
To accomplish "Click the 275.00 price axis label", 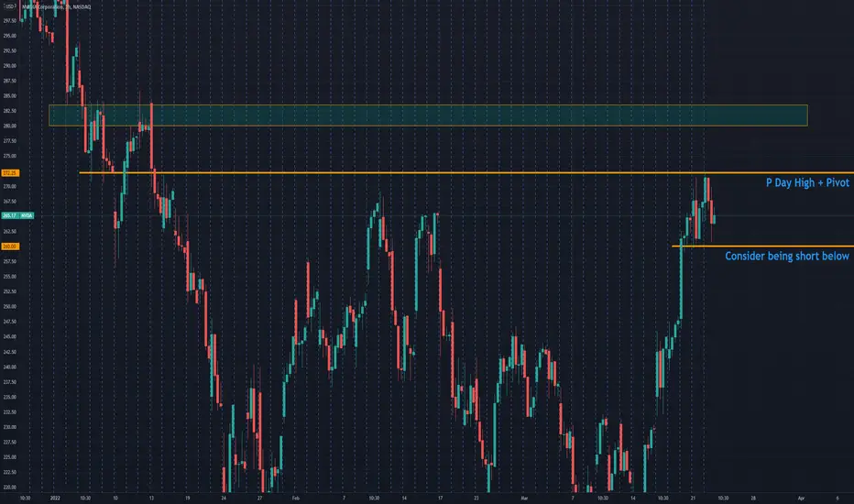I will pos(10,156).
